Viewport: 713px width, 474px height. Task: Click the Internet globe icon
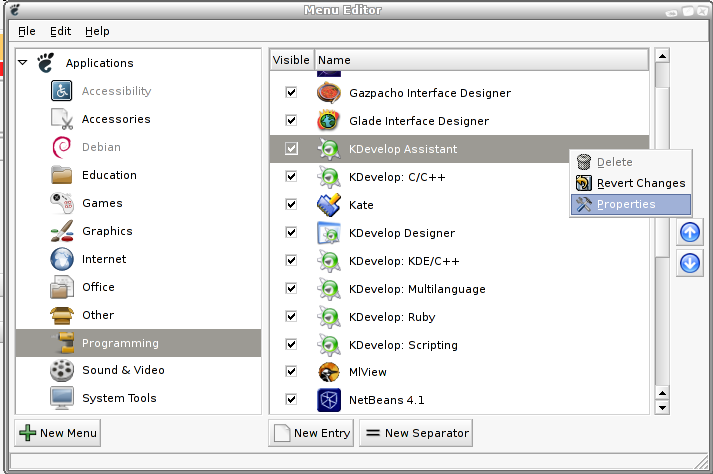61,259
